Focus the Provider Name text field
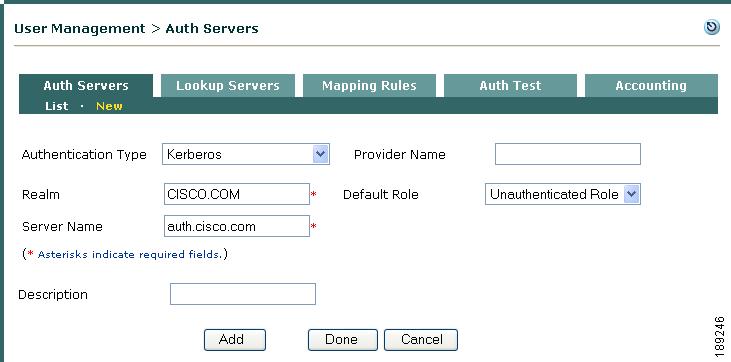The image size is (731, 362). (568, 154)
